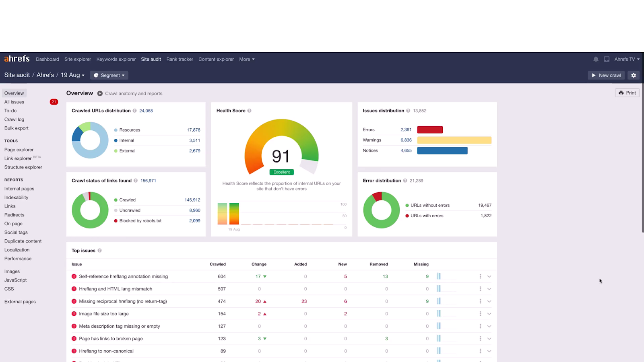The image size is (644, 362).
Task: Open the 19 Aug crawl date dropdown
Action: point(72,75)
